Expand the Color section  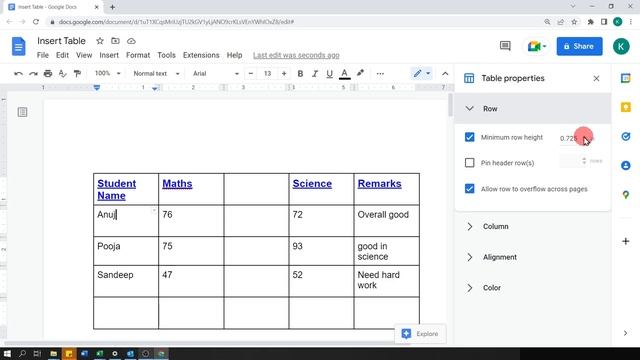[533, 288]
